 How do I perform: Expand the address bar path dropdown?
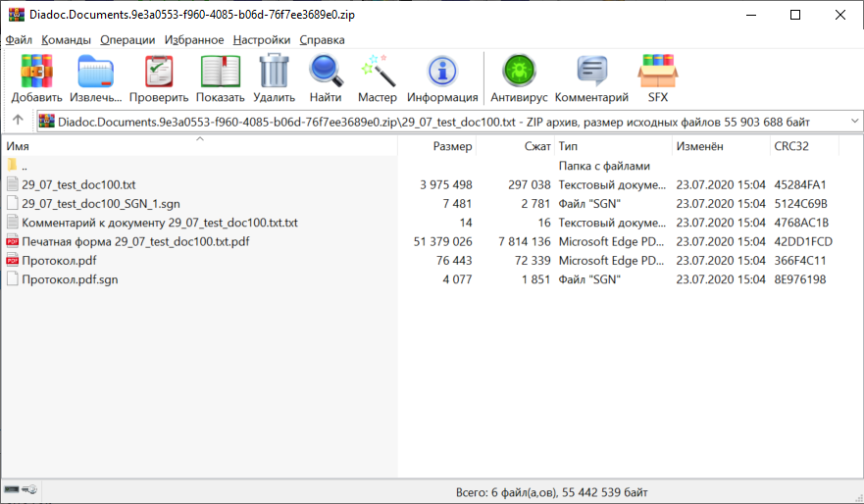tap(854, 121)
